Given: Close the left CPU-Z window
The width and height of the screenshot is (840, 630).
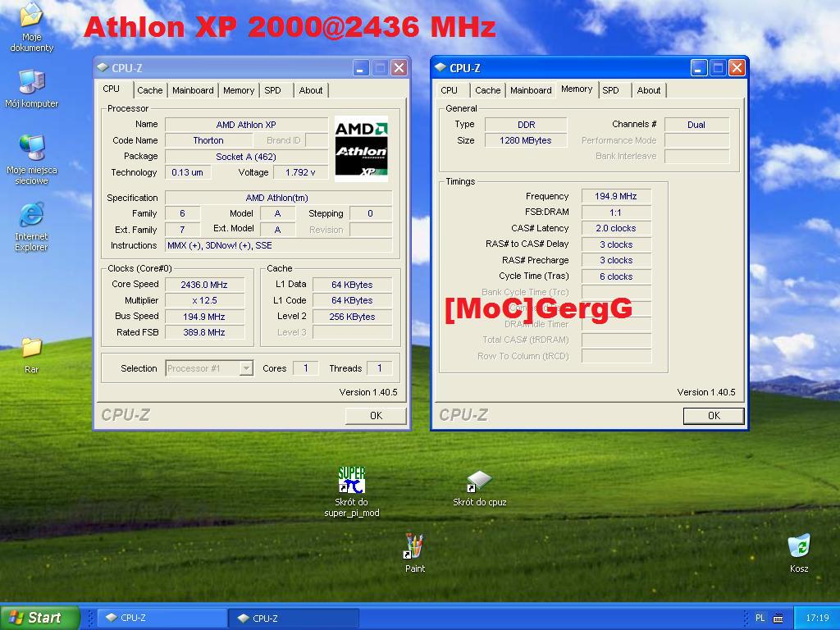Looking at the screenshot, I should point(399,68).
